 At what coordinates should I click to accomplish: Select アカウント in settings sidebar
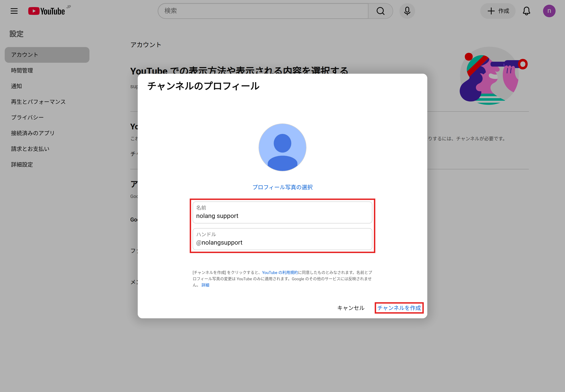click(47, 55)
